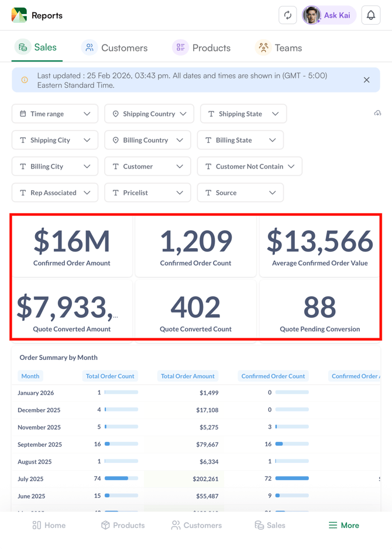Open the Pricelist dropdown
392x549 pixels.
pos(147,193)
